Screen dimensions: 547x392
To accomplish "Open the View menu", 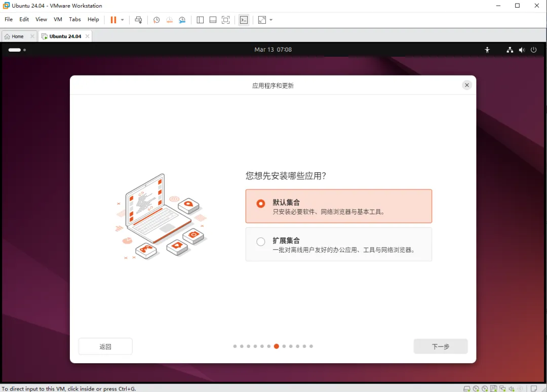I will pos(41,20).
